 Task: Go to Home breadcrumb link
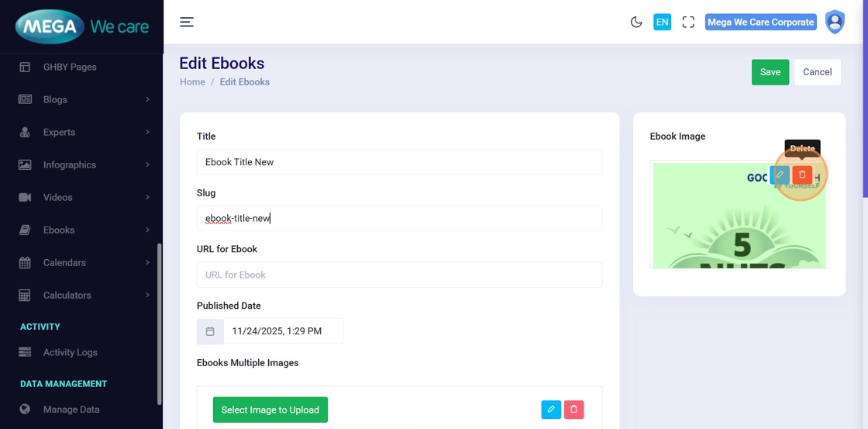[x=192, y=82]
